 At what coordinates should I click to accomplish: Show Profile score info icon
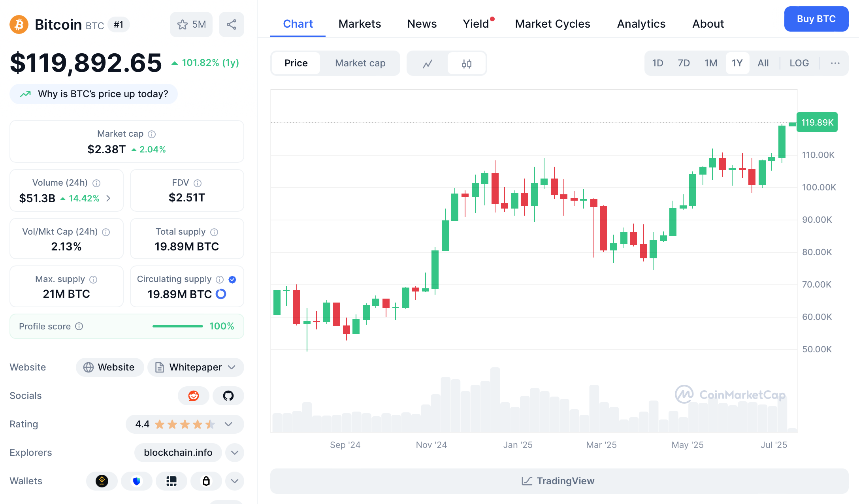tap(79, 326)
